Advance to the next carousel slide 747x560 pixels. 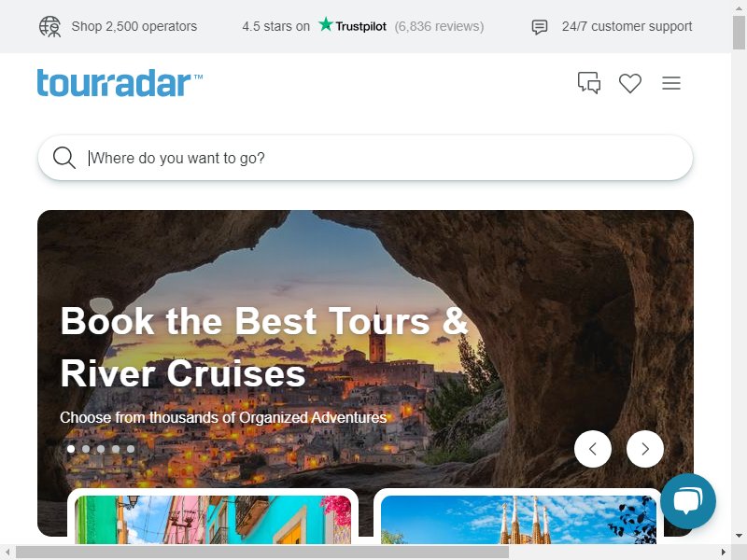click(x=644, y=449)
